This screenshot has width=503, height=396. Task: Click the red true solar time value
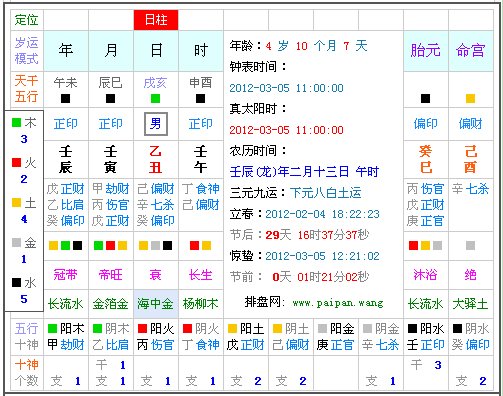tap(286, 130)
